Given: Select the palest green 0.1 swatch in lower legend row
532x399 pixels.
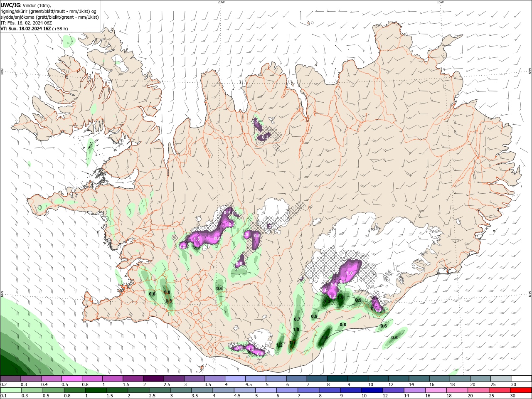Looking at the screenshot, I should [x=11, y=390].
